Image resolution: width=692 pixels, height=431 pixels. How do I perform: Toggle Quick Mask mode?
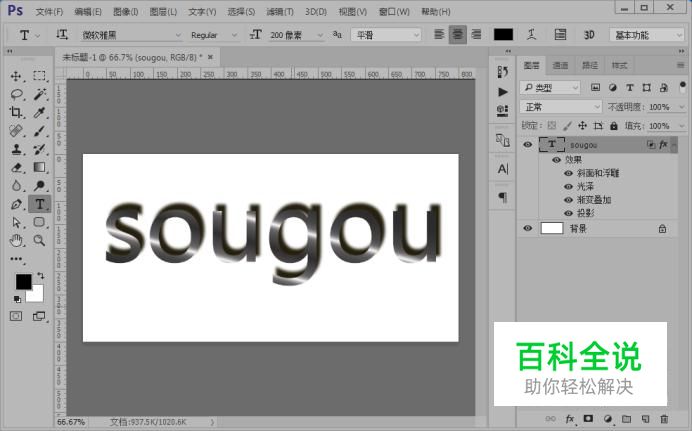pos(16,316)
